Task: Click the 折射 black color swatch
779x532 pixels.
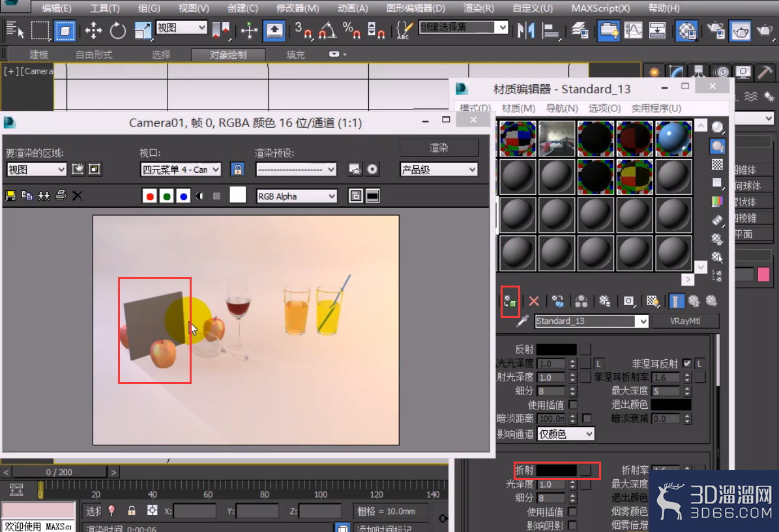Action: tap(557, 470)
